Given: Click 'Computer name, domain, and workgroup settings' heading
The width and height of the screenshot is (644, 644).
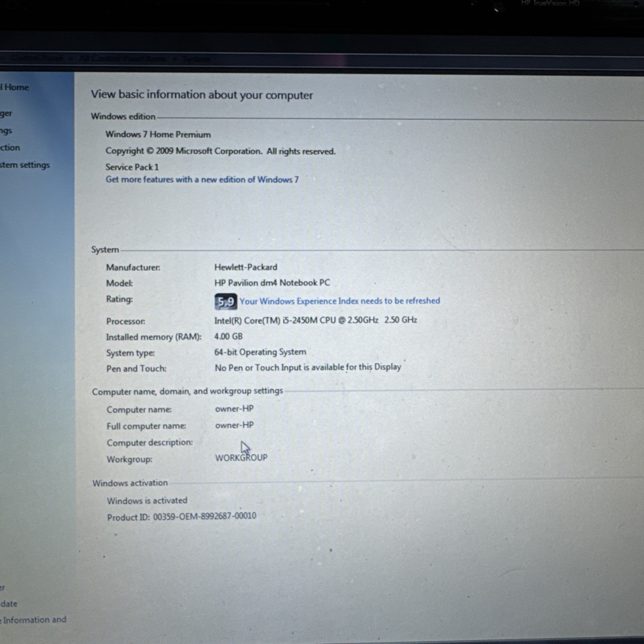Looking at the screenshot, I should point(188,392).
